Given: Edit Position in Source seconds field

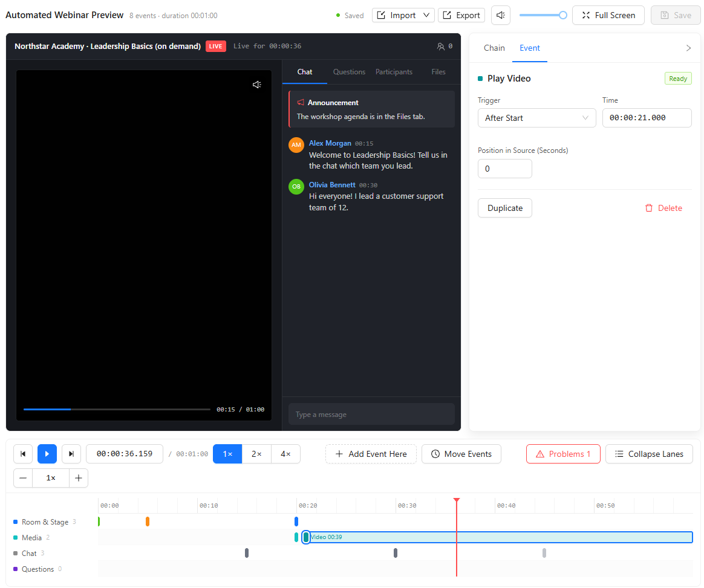Looking at the screenshot, I should pyautogui.click(x=504, y=169).
